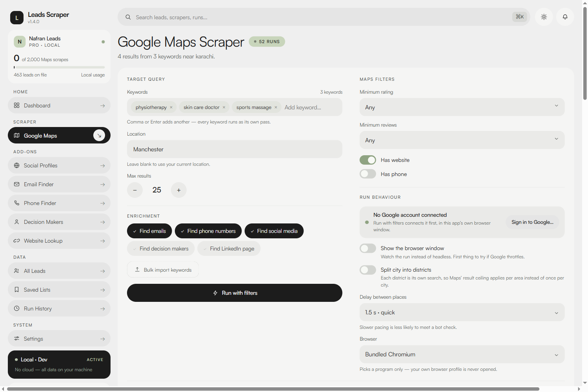Click the Nafran Leads avatar
The width and height of the screenshot is (588, 392).
(20, 42)
